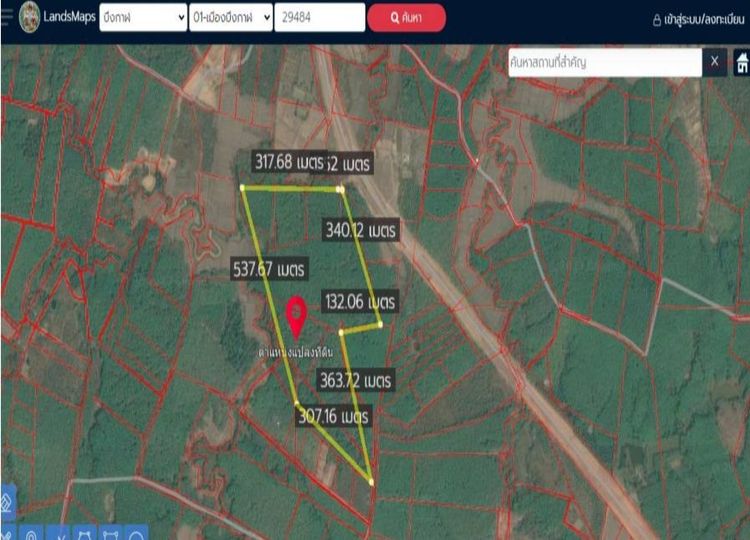This screenshot has width=750, height=540.
Task: Click the home icon beside place search
Action: [x=742, y=63]
